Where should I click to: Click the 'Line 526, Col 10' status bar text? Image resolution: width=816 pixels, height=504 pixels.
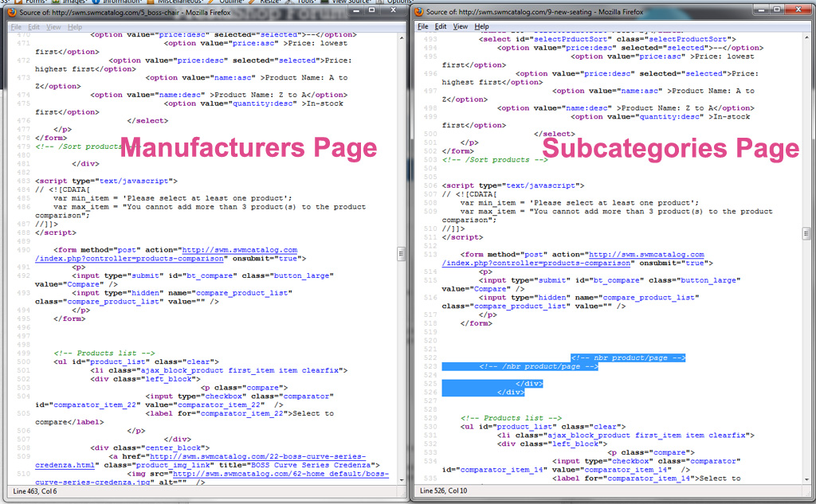pos(443,490)
